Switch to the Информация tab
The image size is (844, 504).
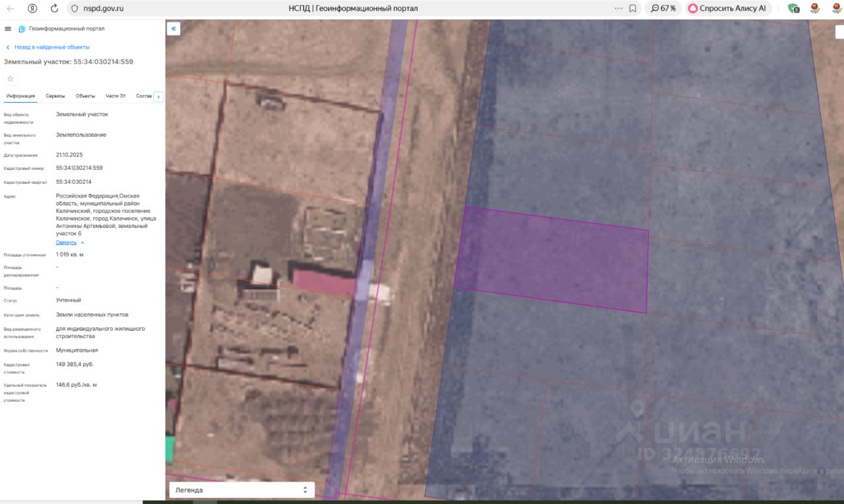(x=20, y=96)
